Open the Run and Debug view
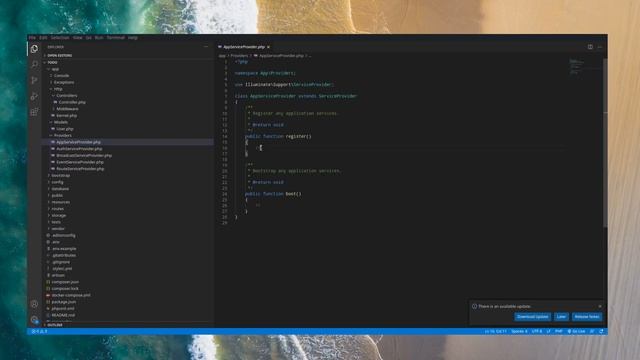 pyautogui.click(x=34, y=96)
